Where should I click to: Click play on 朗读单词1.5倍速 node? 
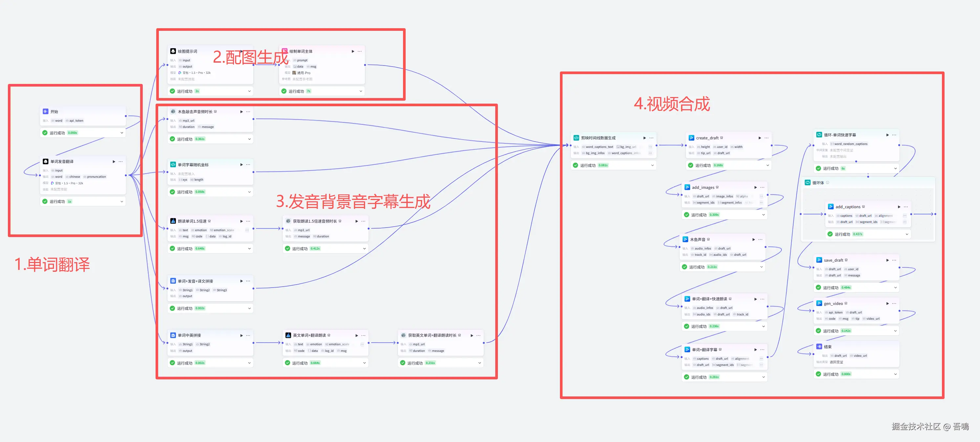[241, 221]
